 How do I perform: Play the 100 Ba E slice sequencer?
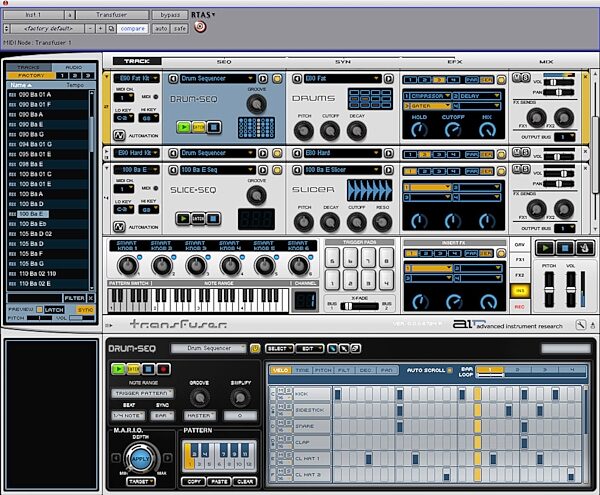[x=183, y=218]
